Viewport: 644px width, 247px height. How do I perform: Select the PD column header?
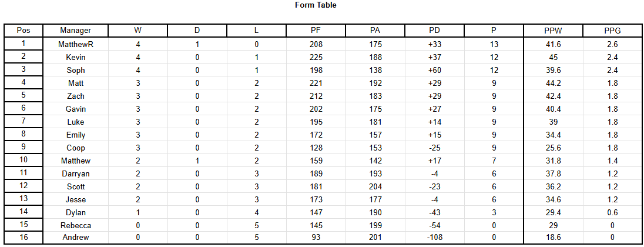[434, 31]
